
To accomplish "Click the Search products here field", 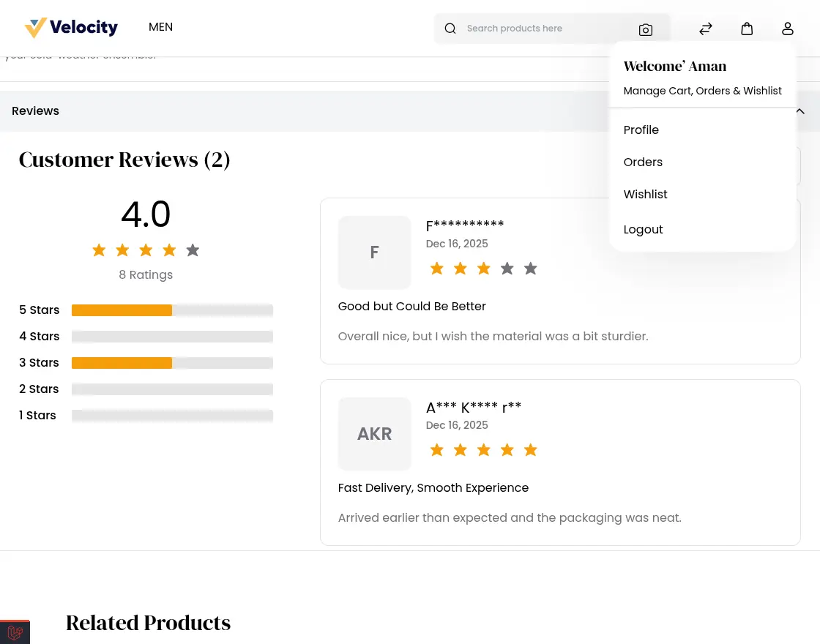I will pos(542,29).
